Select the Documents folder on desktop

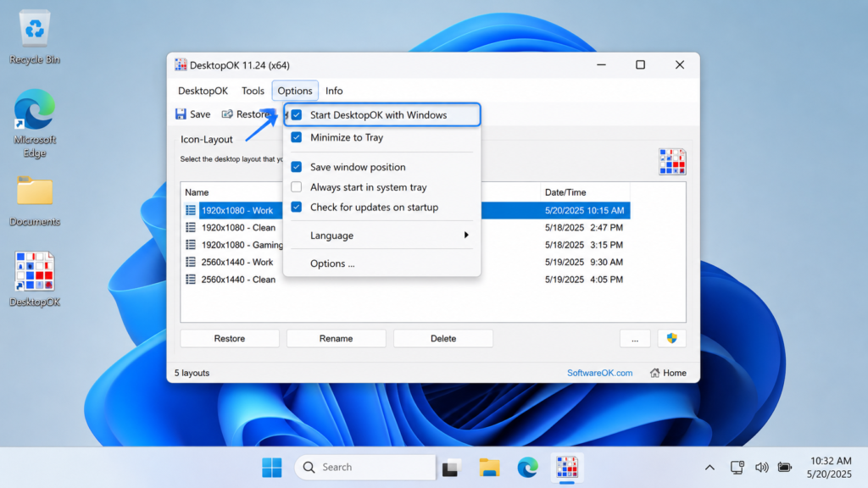click(x=34, y=201)
